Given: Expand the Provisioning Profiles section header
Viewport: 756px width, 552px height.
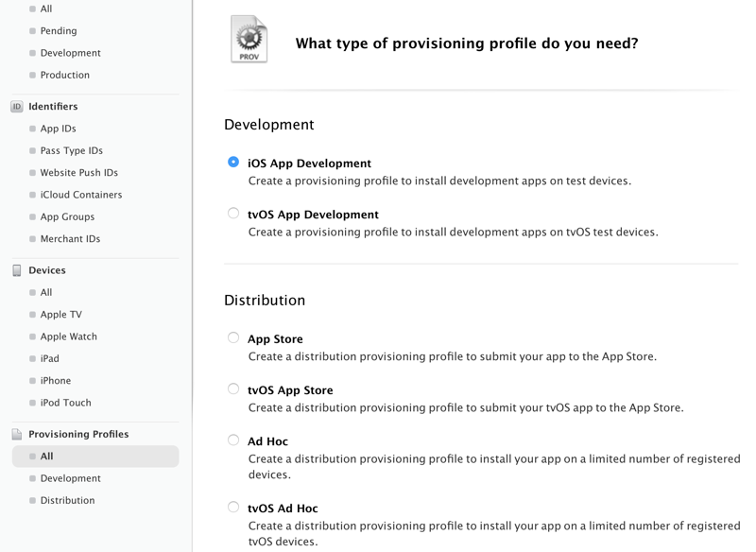Looking at the screenshot, I should point(78,434).
